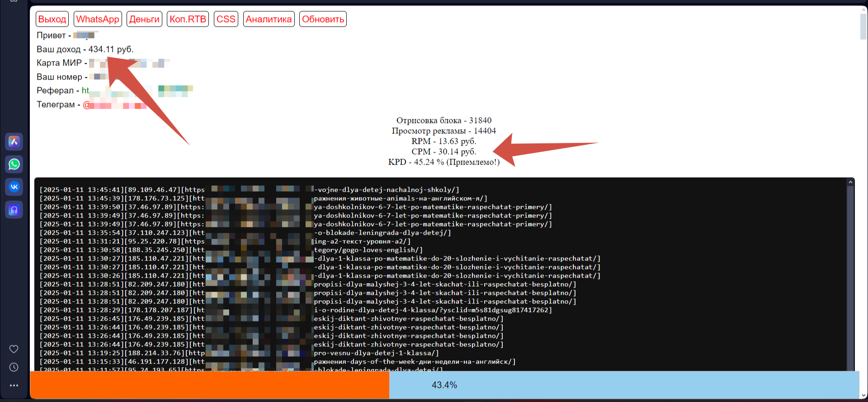
Task: Open the Телеграм handle link
Action: coord(87,105)
